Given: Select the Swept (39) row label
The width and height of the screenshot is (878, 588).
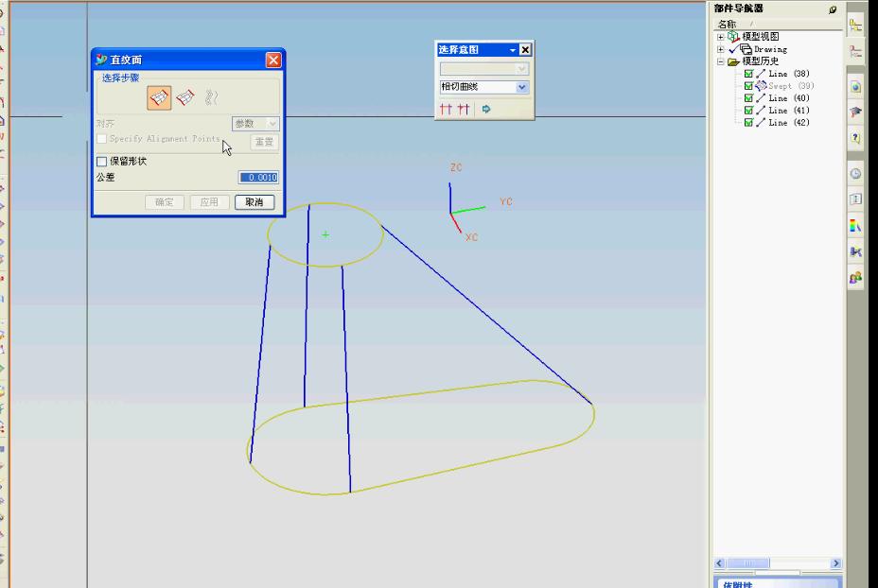Looking at the screenshot, I should (791, 86).
